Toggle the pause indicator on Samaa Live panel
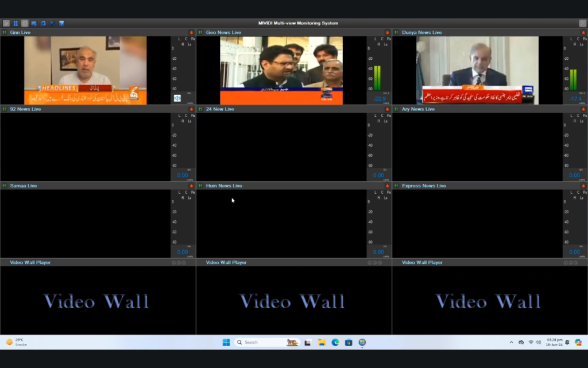The width and height of the screenshot is (588, 368). 3,185
